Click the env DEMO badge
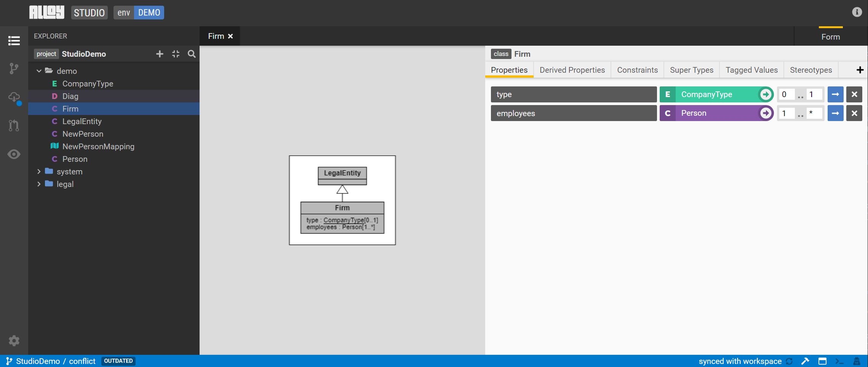Screen dimensions: 868x367 pyautogui.click(x=139, y=13)
